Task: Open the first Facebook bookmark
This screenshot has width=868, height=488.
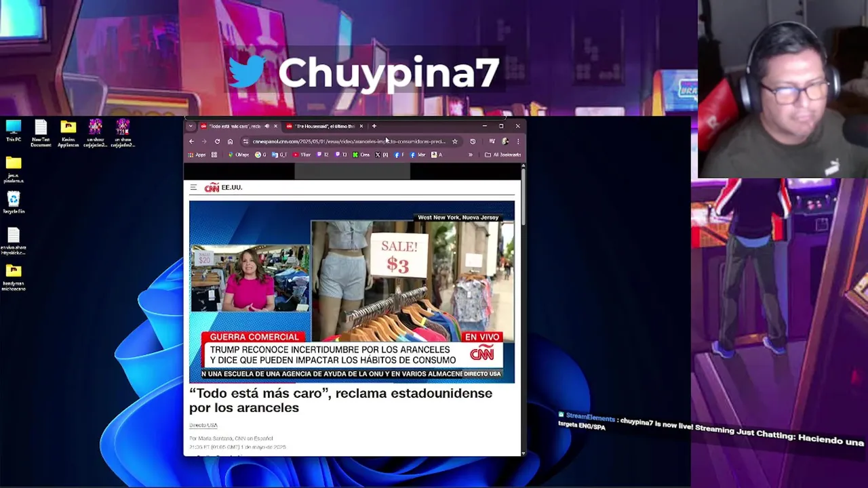Action: tap(398, 155)
